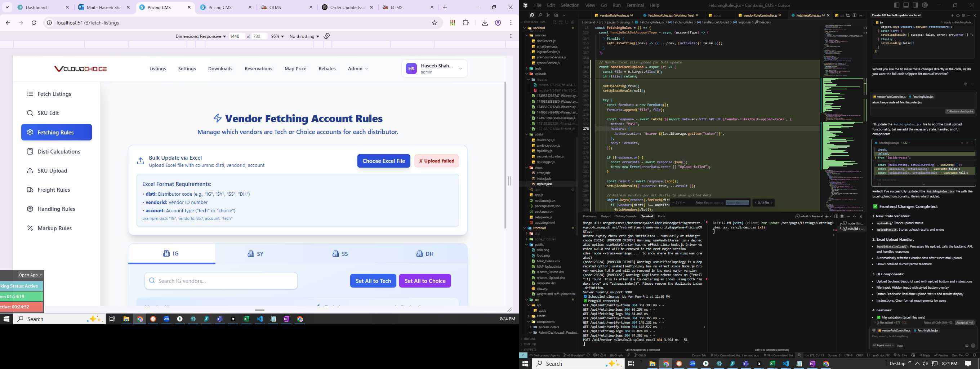The width and height of the screenshot is (980, 369).
Task: Switch to vendorRuleRoutes.js editor tab
Action: [614, 15]
